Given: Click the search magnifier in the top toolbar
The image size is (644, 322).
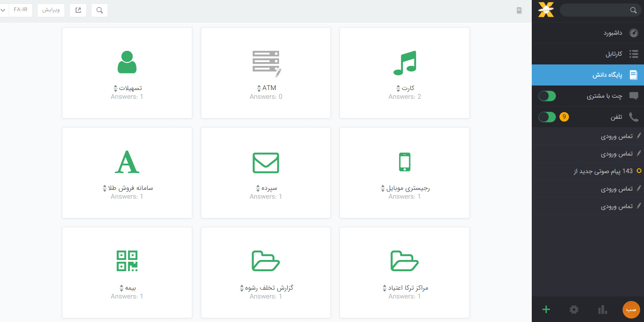Looking at the screenshot, I should (x=100, y=10).
